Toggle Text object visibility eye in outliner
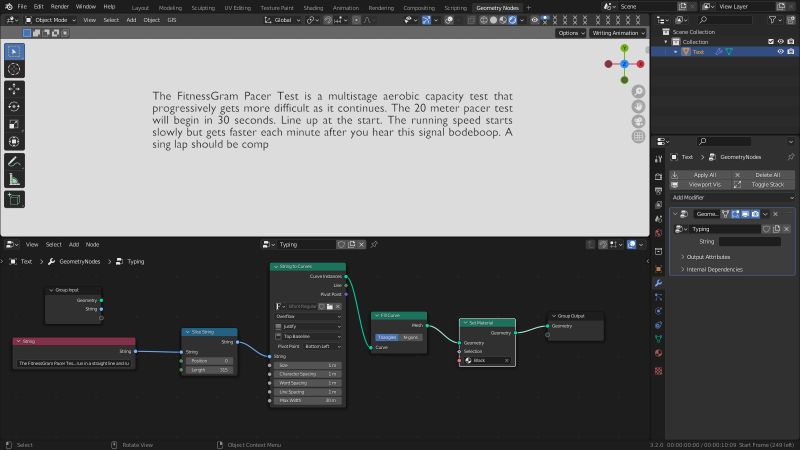800x450 pixels. pyautogui.click(x=780, y=52)
